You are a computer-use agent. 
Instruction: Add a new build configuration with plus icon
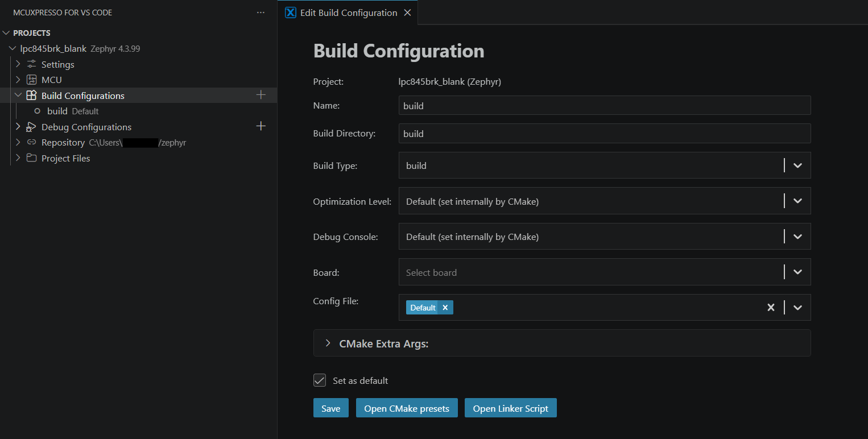pyautogui.click(x=261, y=95)
